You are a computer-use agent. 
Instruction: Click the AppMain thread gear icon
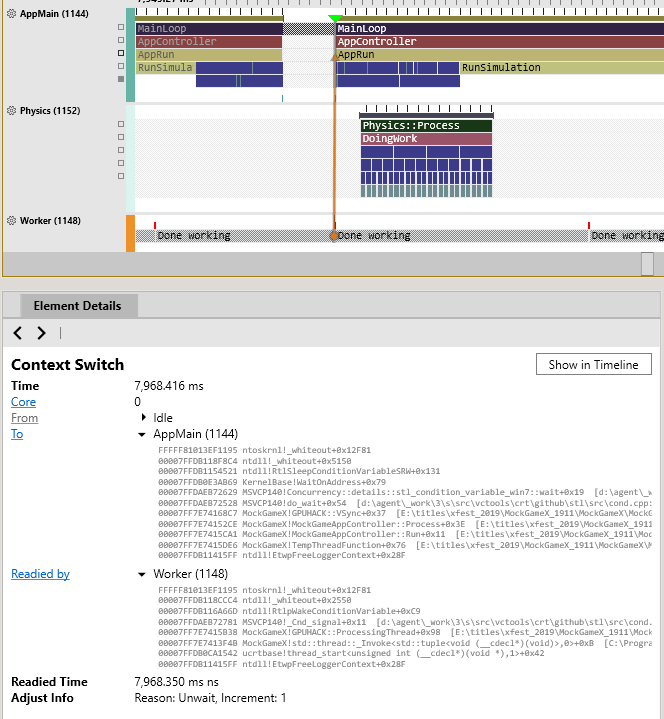pos(11,13)
